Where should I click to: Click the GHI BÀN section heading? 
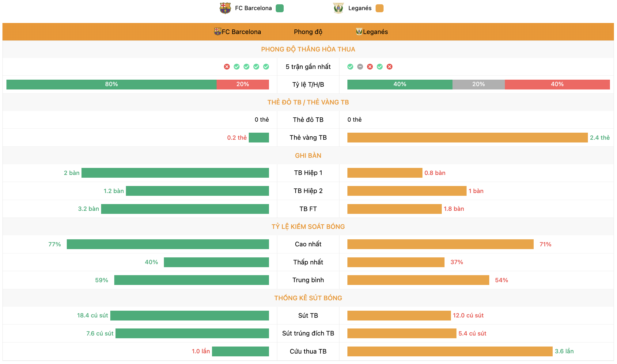308,156
